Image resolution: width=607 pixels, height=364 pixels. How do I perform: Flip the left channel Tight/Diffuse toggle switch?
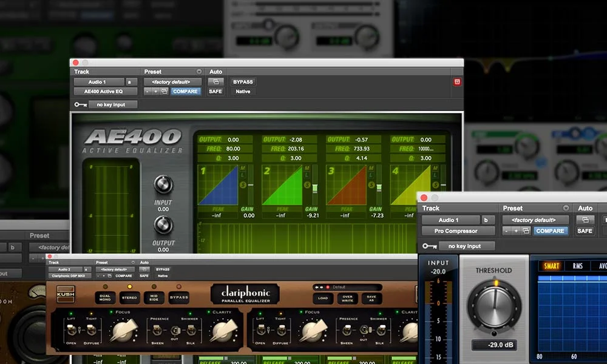(x=90, y=331)
